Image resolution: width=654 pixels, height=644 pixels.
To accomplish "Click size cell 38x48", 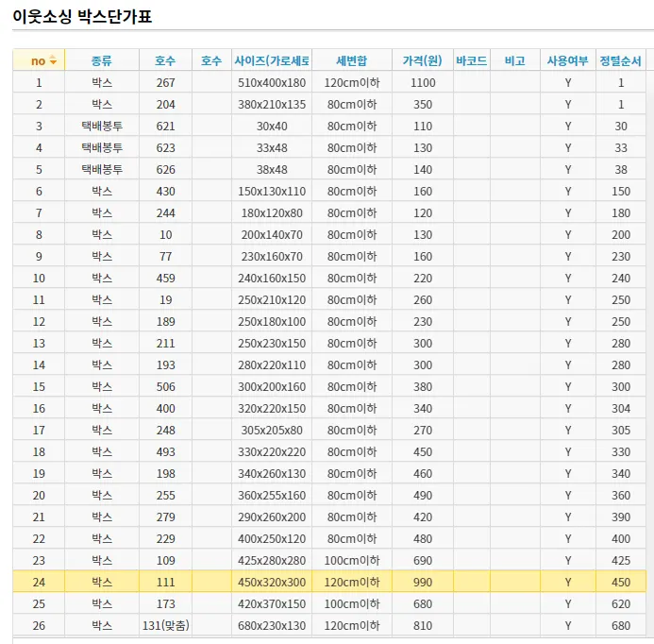I will coord(272,169).
